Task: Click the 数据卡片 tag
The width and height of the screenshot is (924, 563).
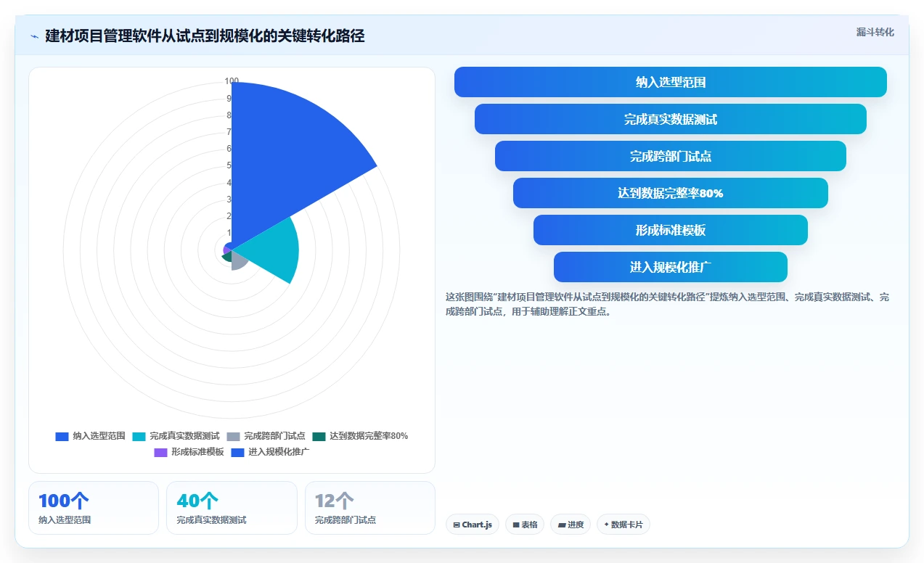Action: tap(624, 525)
